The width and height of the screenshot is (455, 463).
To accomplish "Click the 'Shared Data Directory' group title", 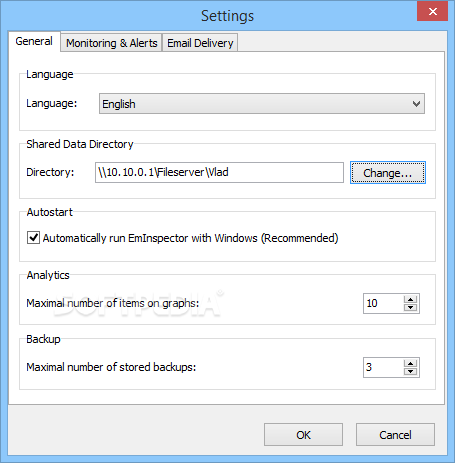I will click(80, 144).
